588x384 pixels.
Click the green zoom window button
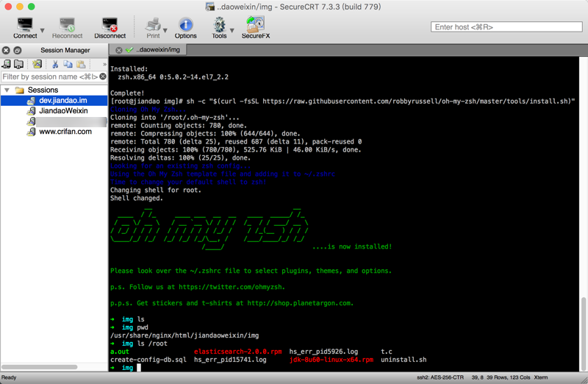point(32,7)
